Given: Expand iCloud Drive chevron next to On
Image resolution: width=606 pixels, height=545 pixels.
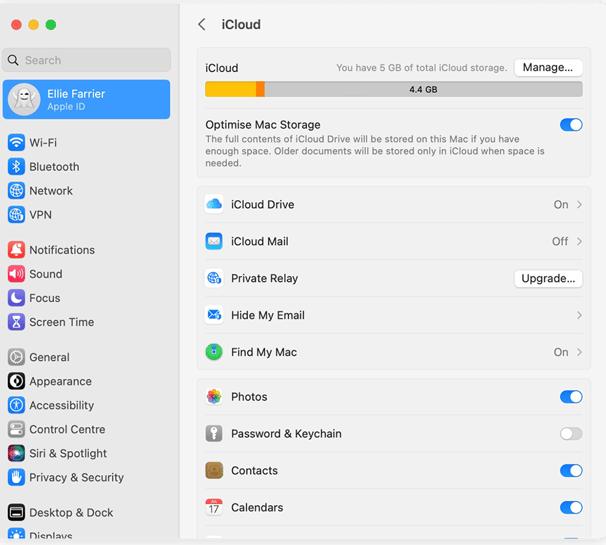Looking at the screenshot, I should (579, 204).
